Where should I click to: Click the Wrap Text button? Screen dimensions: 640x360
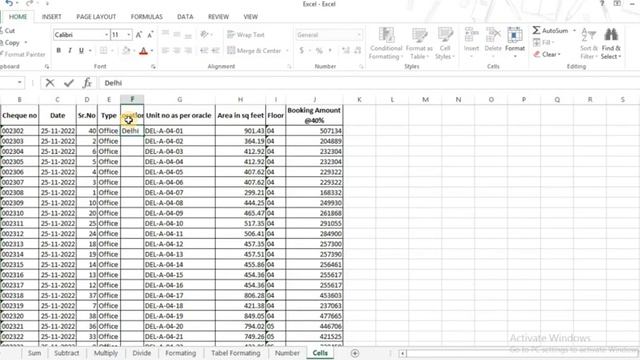[x=246, y=35]
